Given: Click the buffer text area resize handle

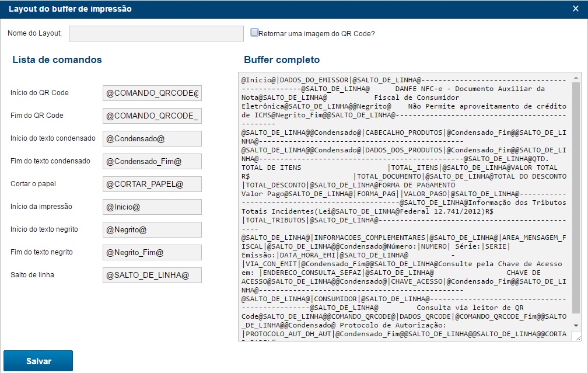Looking at the screenshot, I should [x=577, y=337].
